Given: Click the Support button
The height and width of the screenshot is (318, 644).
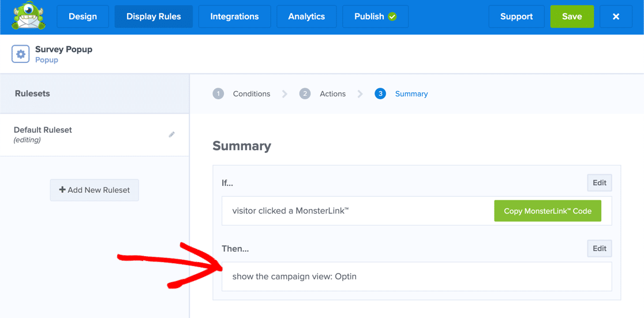Looking at the screenshot, I should 516,16.
